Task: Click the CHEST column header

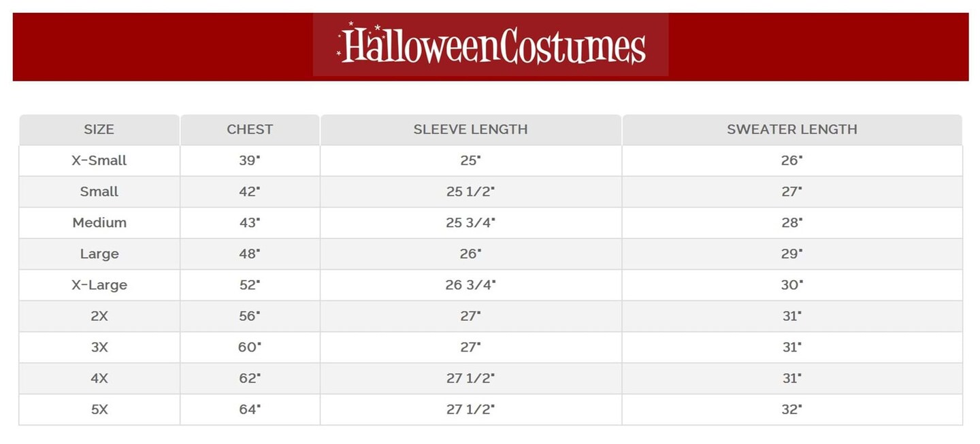Action: pos(250,129)
